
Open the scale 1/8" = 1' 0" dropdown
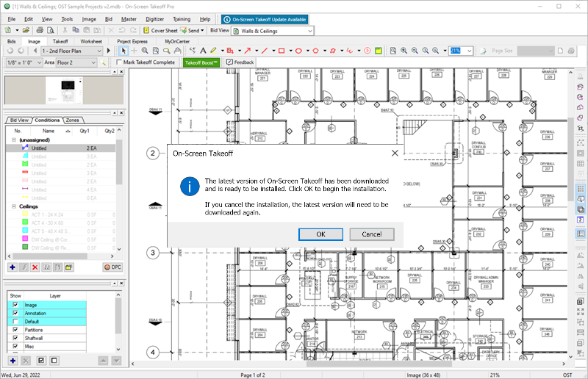[39, 62]
